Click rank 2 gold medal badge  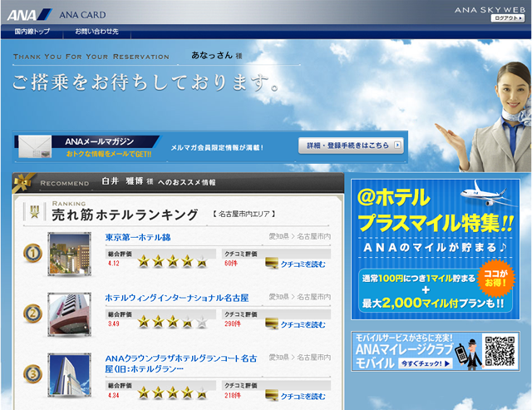[x=33, y=314]
